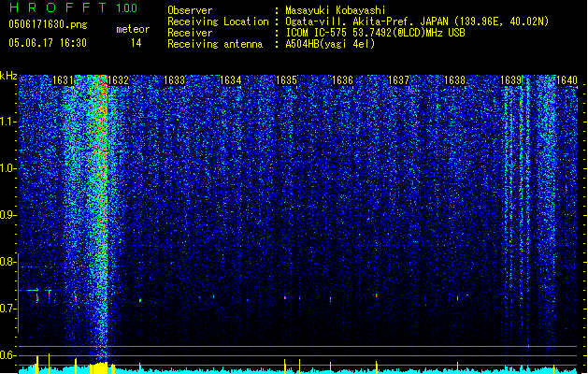The image size is (588, 374).
Task: Click the meteor count value 14
Action: pyautogui.click(x=136, y=43)
